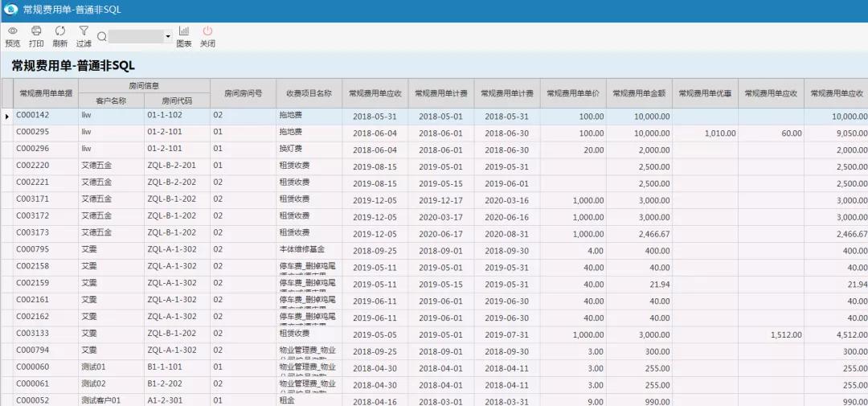This screenshot has width=868, height=406.
Task: Click unit price 20.00
Action: [x=593, y=150]
